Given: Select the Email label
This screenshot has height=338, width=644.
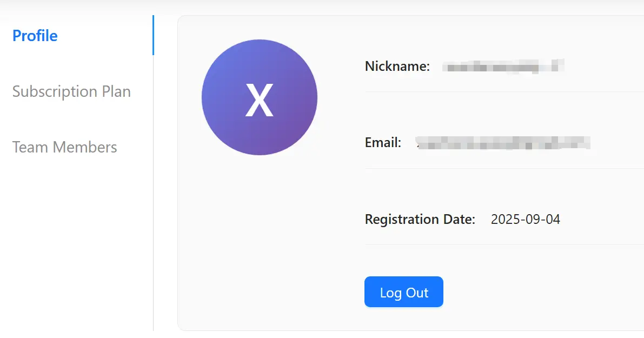Looking at the screenshot, I should tap(383, 142).
